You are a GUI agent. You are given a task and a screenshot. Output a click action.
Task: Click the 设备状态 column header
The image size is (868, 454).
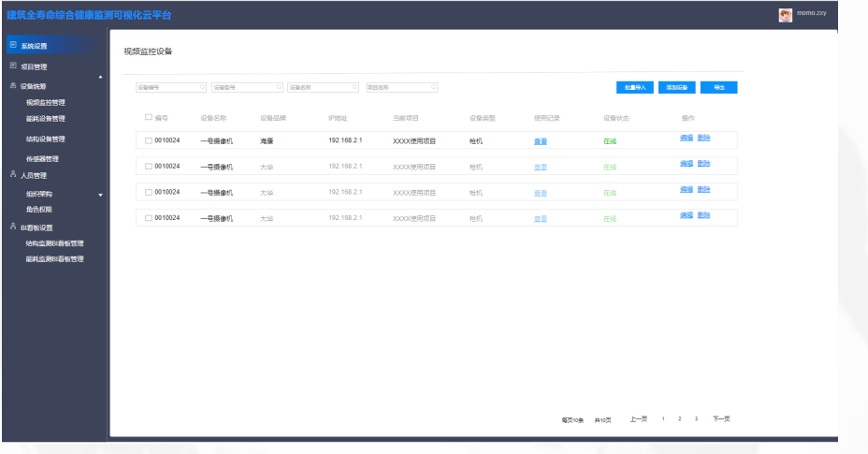616,118
